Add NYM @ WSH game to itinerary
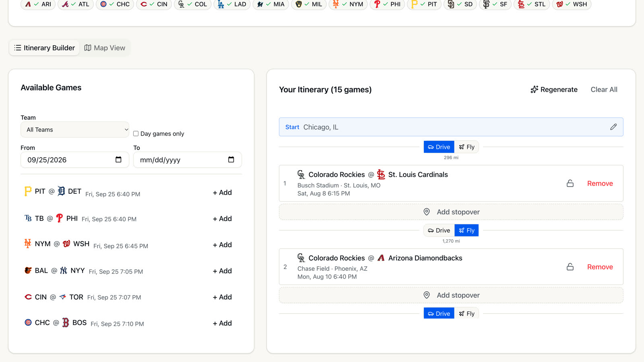 click(222, 245)
